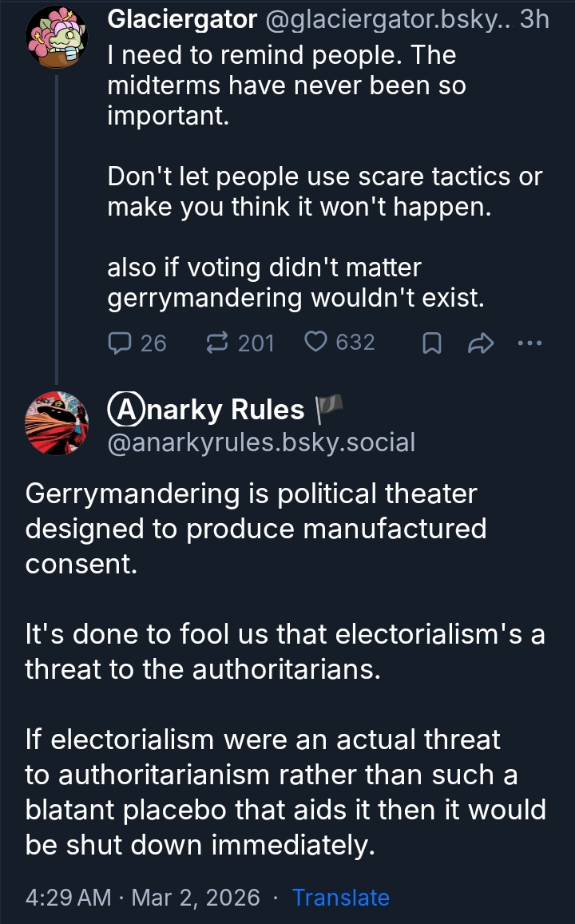
Task: Click the 3h timestamp on Glaciergator's post
Action: tap(534, 20)
